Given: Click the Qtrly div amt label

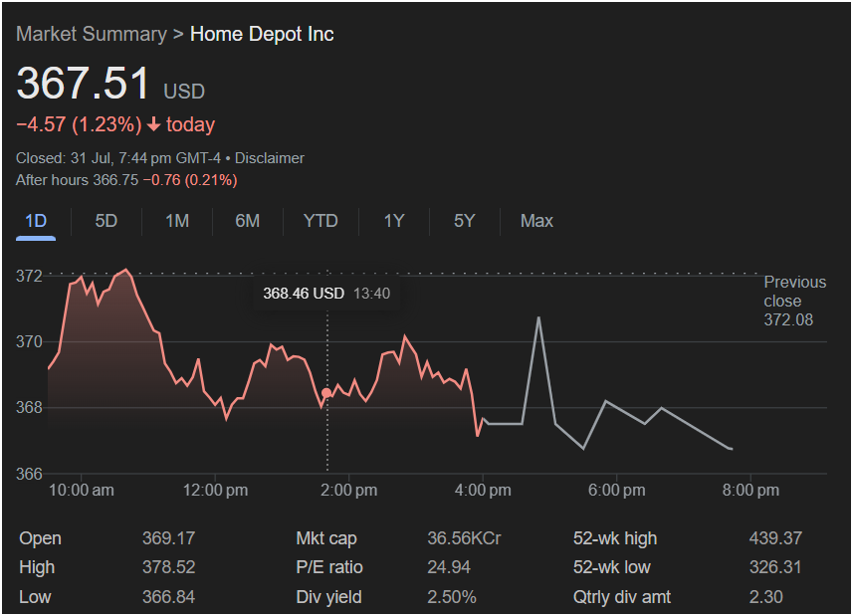Looking at the screenshot, I should tap(622, 597).
